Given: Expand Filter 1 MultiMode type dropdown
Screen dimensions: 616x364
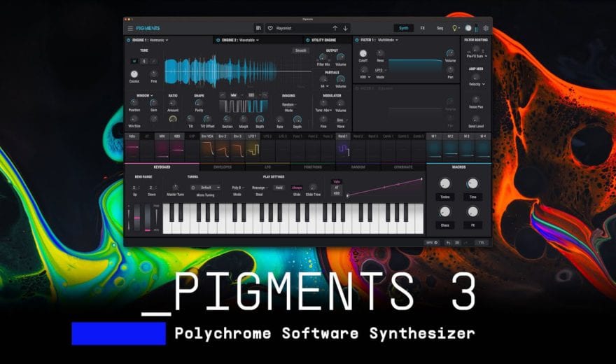Looking at the screenshot, I should [x=386, y=41].
